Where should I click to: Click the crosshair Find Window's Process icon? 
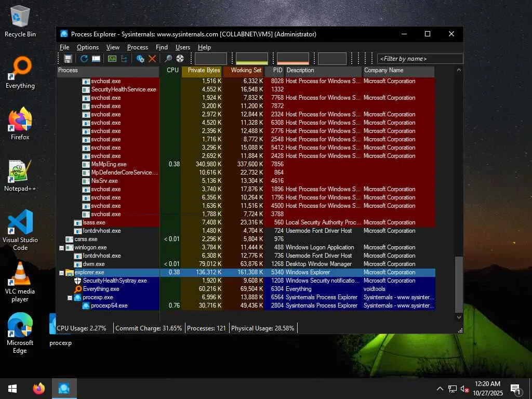coord(180,59)
